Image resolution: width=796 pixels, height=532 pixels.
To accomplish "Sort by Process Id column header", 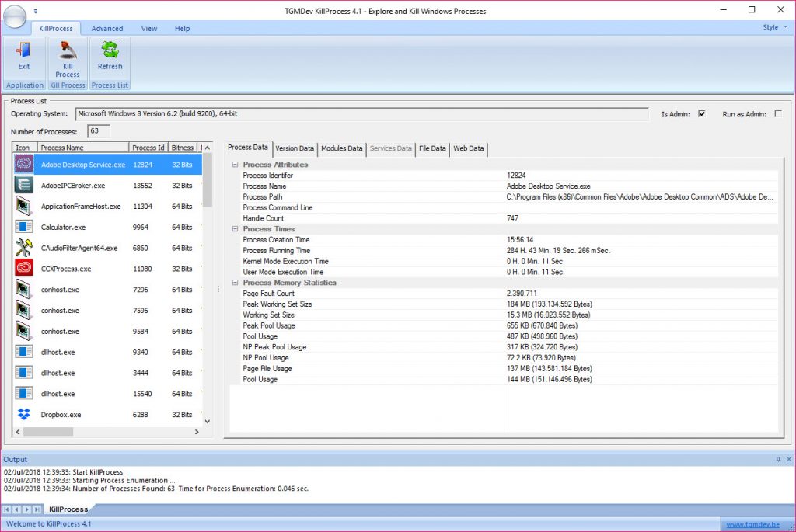I will click(148, 148).
